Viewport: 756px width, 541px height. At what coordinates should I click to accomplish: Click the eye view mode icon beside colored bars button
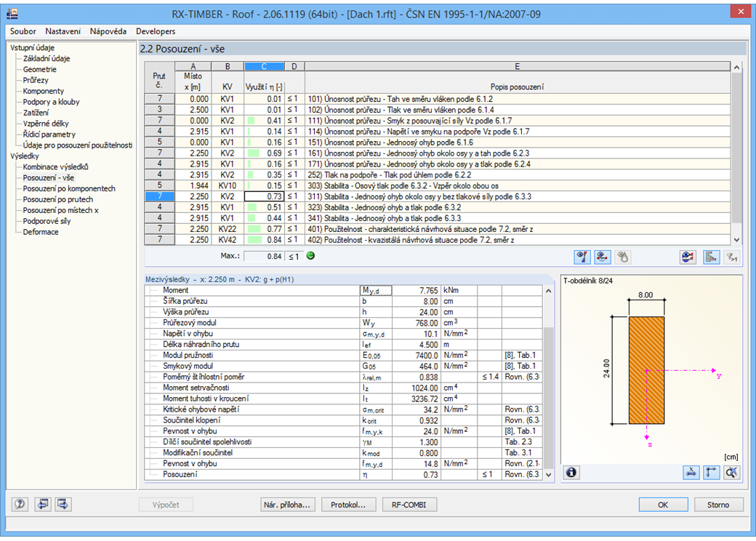pos(688,257)
